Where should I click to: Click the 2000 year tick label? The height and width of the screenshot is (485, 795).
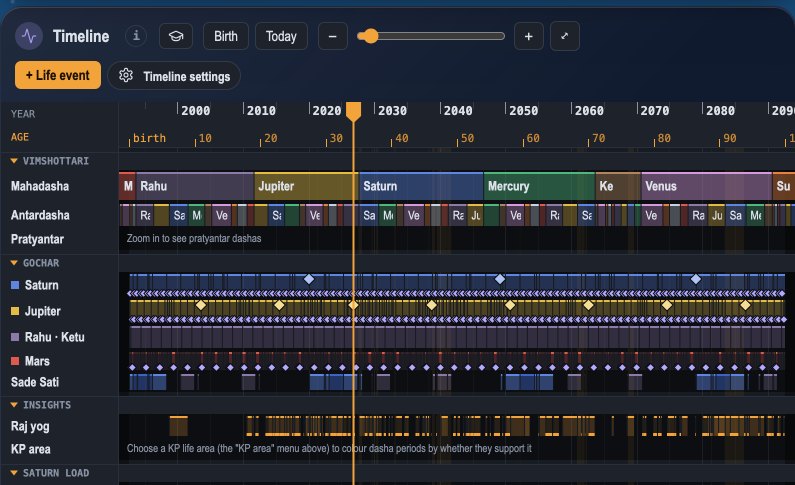[x=196, y=110]
